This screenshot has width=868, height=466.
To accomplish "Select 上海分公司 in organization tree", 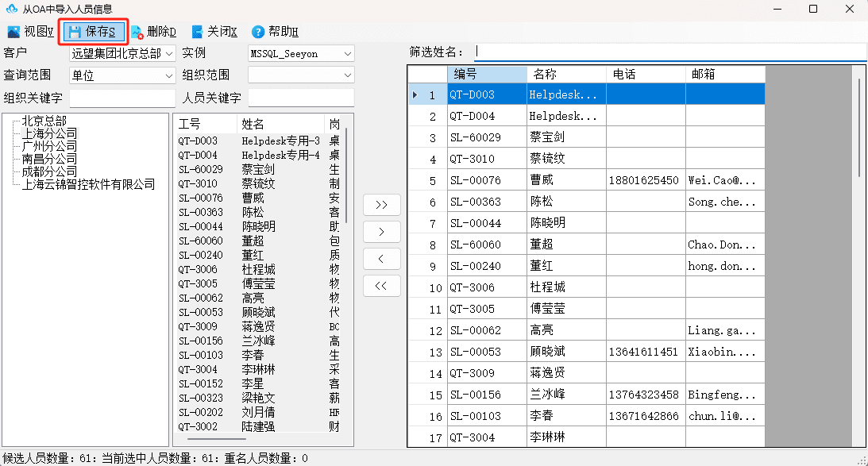I will 49,133.
